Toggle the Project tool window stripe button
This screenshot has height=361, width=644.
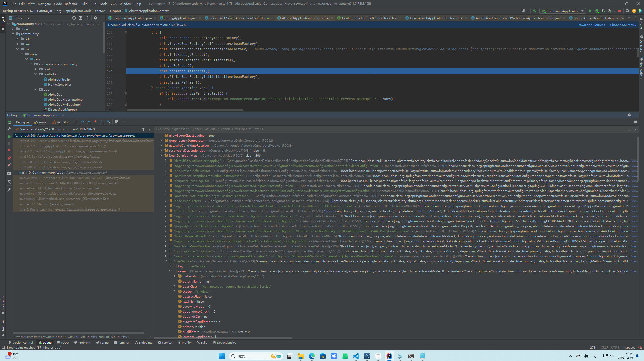tap(3, 23)
